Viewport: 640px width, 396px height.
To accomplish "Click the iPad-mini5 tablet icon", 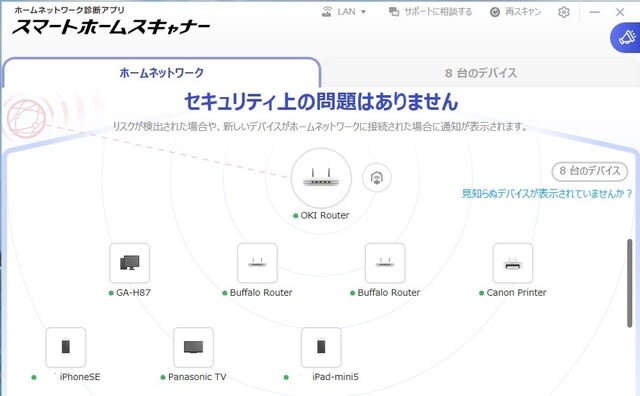I will click(321, 347).
